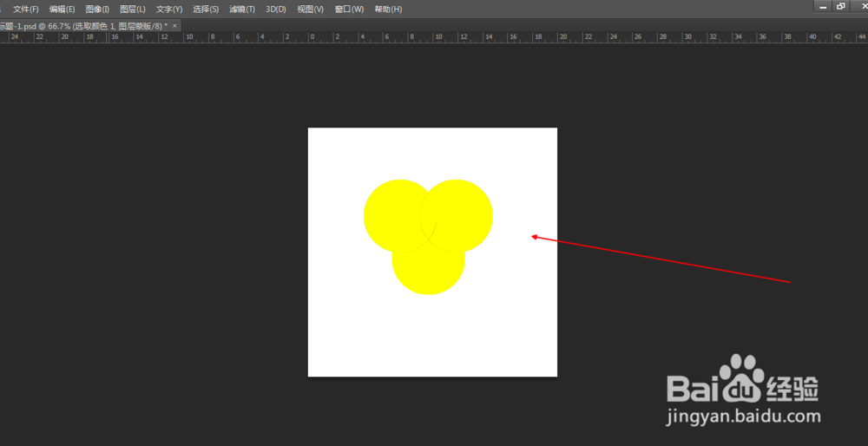Viewport: 868px width, 446px height.
Task: Click the bottom yellow circle on canvas
Action: [429, 274]
